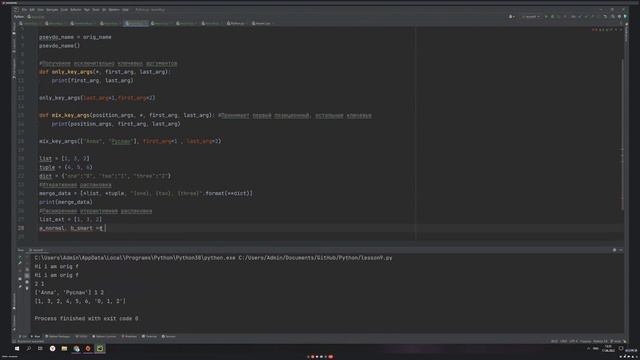Click the wrench settings icon in Run panel
This screenshot has height=360, width=640.
20,264
